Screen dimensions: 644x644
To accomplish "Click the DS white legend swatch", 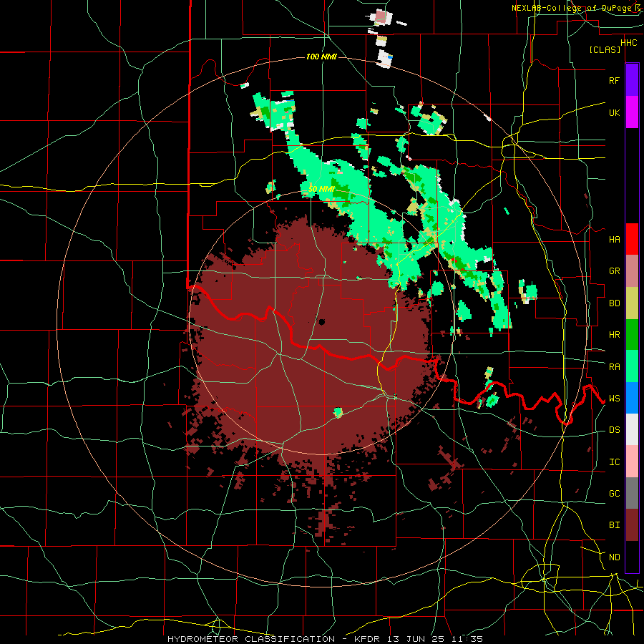I will tap(632, 429).
